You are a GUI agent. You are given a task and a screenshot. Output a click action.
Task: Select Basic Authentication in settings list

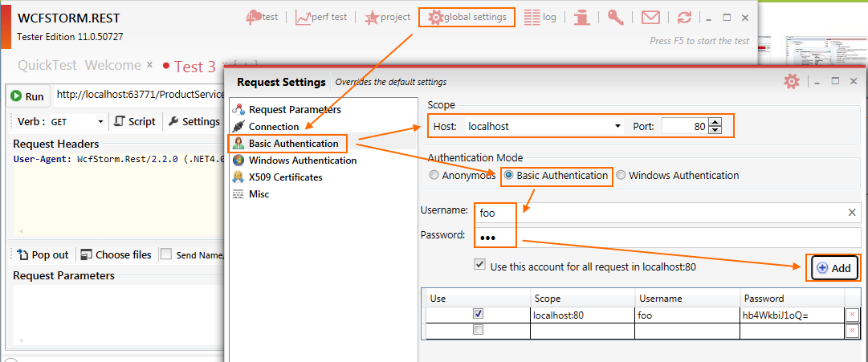pyautogui.click(x=293, y=144)
